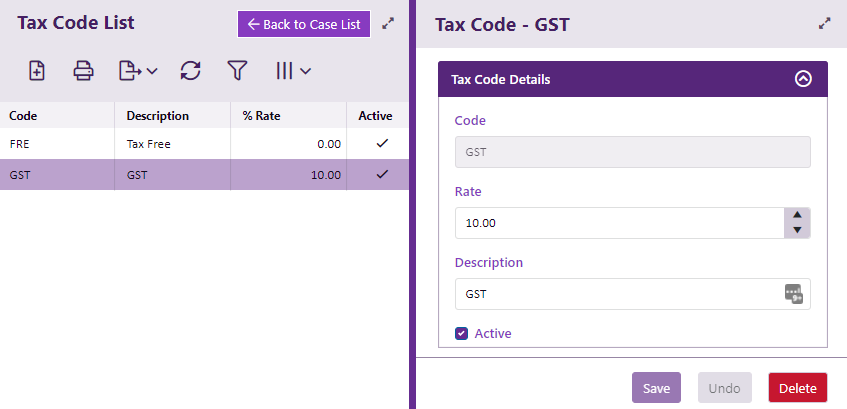This screenshot has width=847, height=409.
Task: Click the new tax code icon
Action: click(x=37, y=71)
